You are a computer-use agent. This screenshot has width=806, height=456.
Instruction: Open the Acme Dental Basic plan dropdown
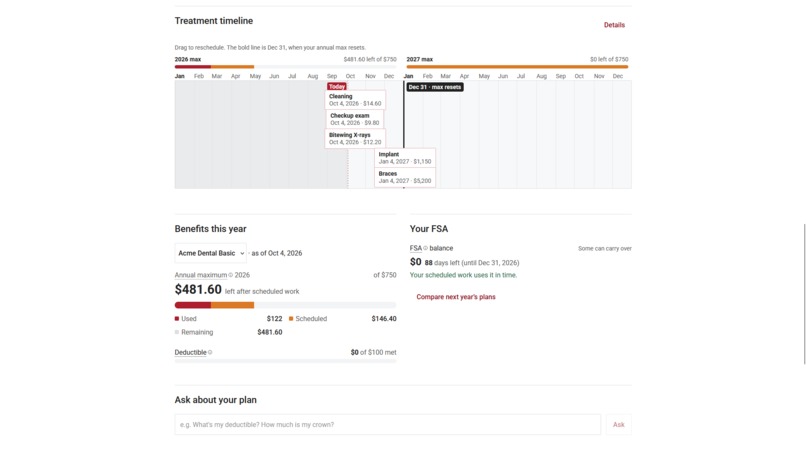[211, 253]
